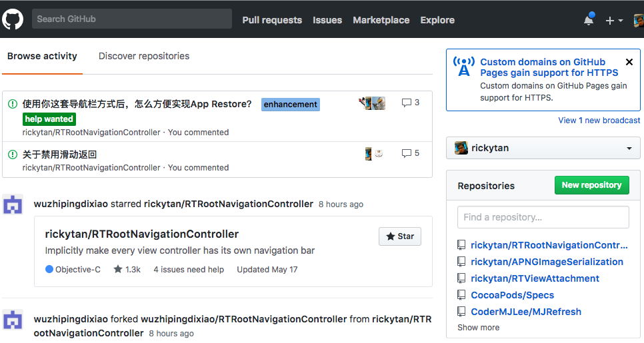The image size is (644, 343).
Task: Open Custom domains on GitHub Pages announcement
Action: tap(549, 67)
